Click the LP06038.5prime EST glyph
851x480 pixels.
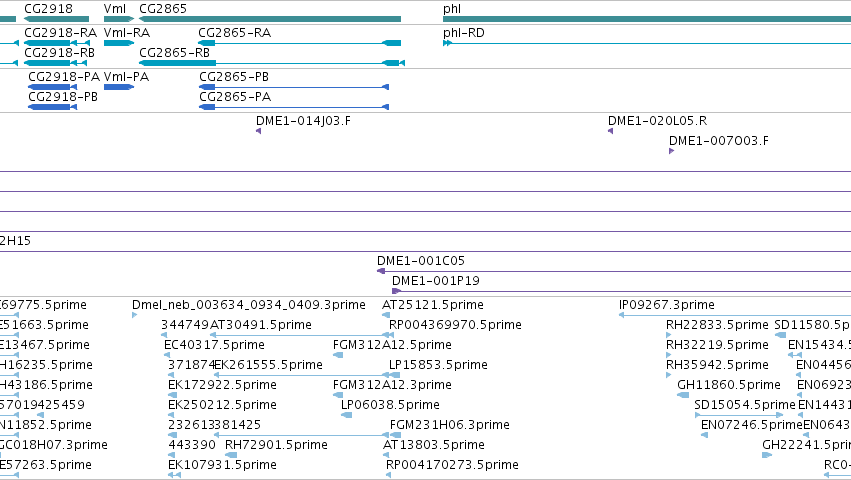[x=346, y=415]
